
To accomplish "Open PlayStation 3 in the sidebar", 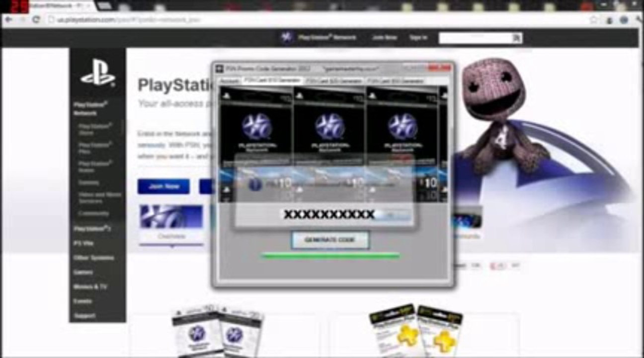I will 92,229.
